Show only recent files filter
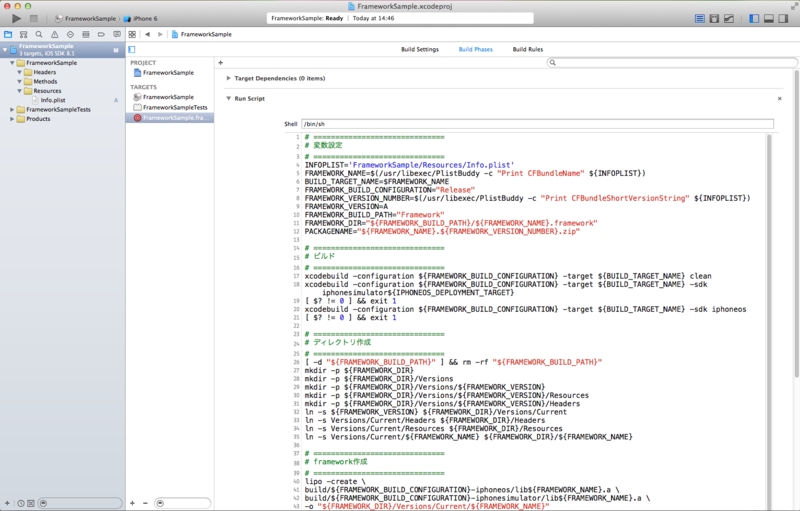800x511 pixels. coord(21,503)
